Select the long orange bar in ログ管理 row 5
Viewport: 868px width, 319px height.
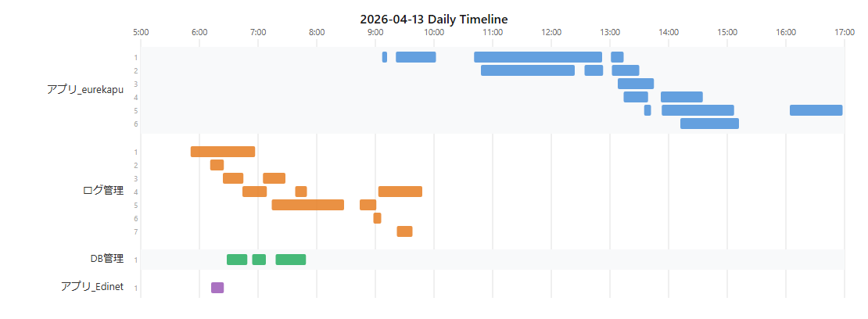coord(307,205)
